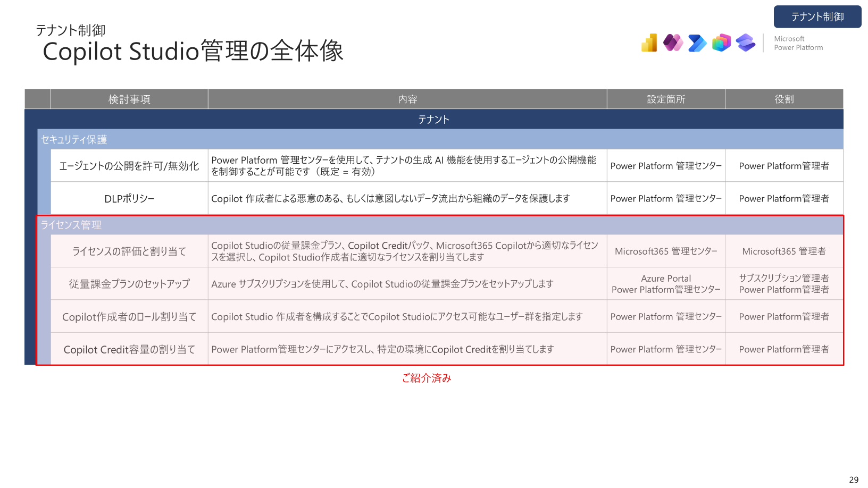Select the 設定箇所 column header
The image size is (868, 488).
tap(666, 99)
